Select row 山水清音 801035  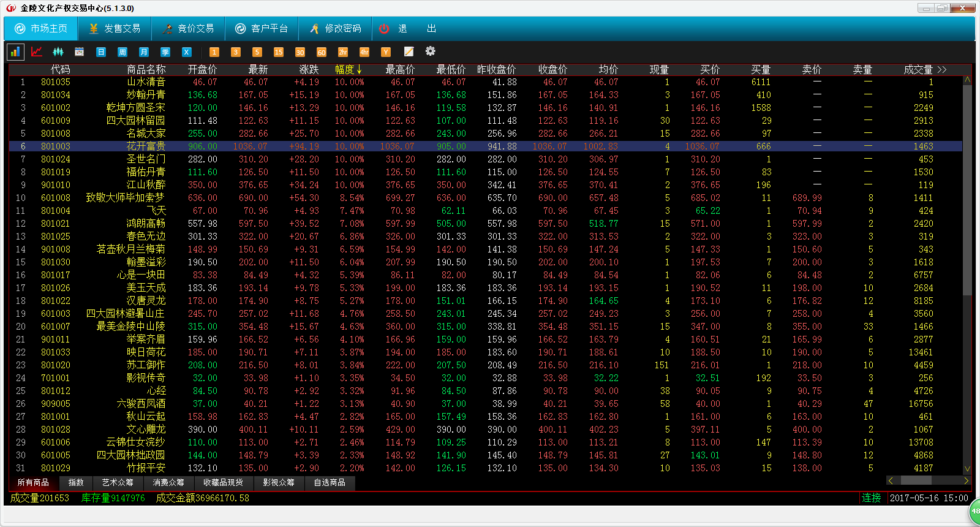(x=485, y=82)
